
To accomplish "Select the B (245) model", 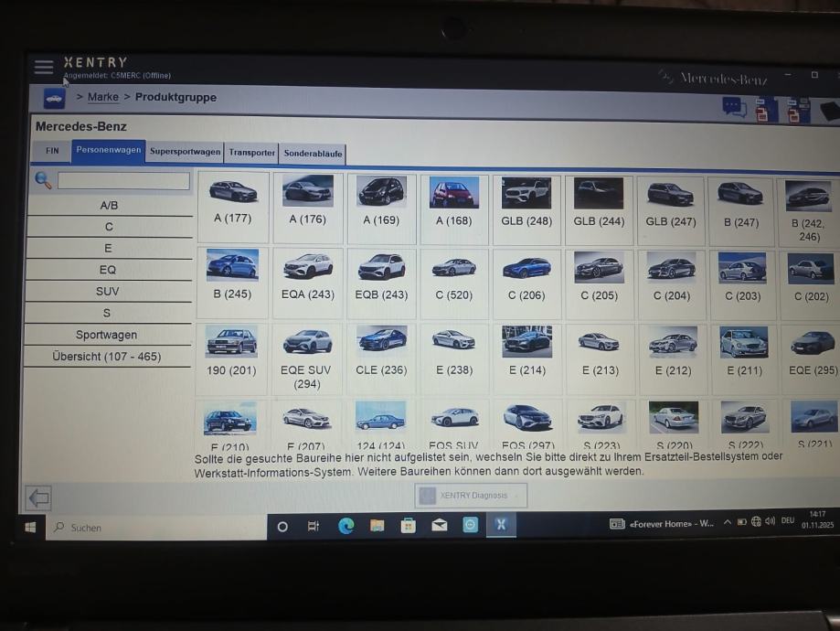I will click(x=232, y=283).
